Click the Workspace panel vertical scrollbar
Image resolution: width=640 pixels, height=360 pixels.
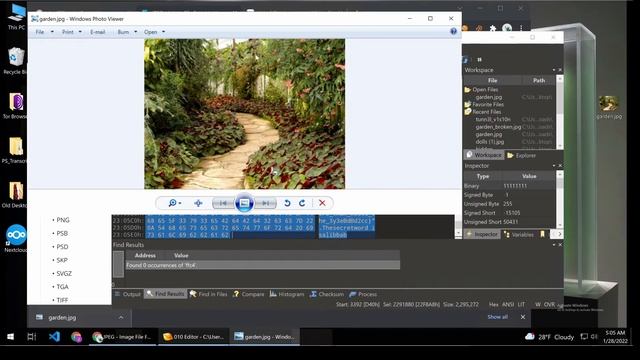coord(560,112)
